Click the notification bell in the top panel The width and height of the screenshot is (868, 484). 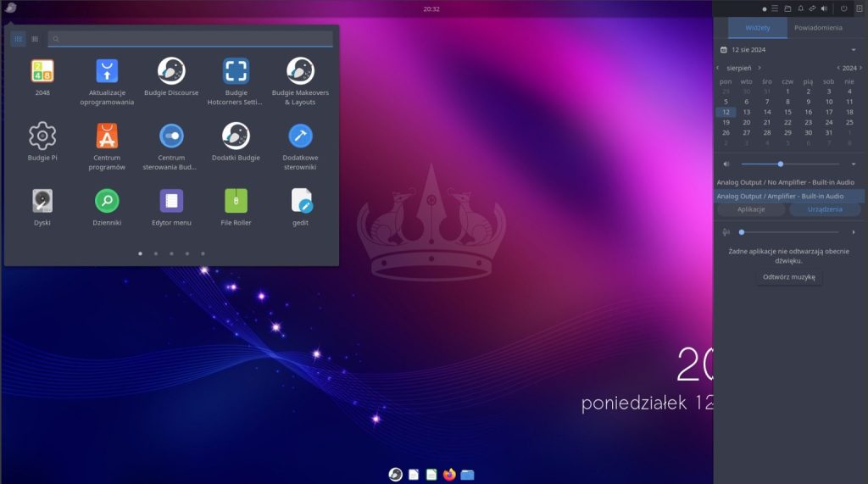pos(800,8)
